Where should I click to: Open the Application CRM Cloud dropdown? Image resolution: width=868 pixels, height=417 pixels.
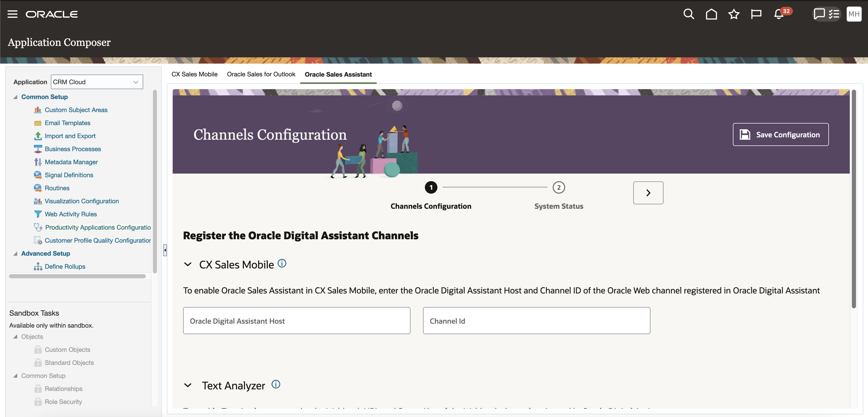(x=97, y=82)
